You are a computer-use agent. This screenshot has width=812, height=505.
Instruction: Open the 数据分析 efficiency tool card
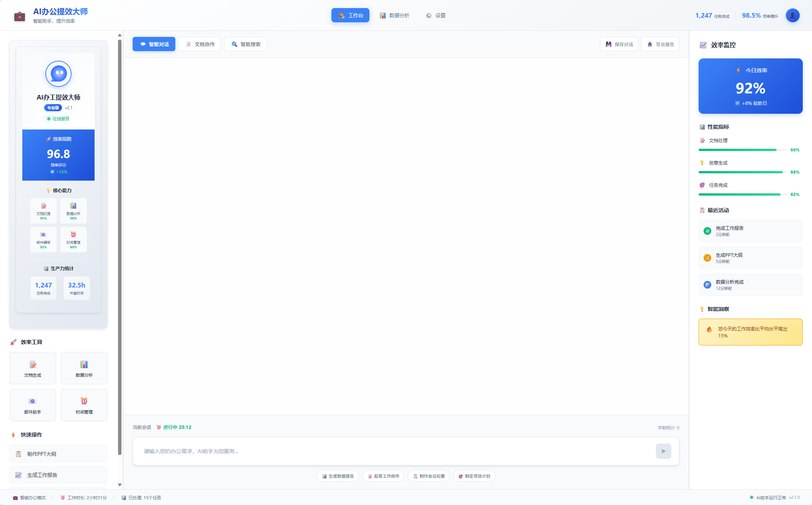[84, 368]
